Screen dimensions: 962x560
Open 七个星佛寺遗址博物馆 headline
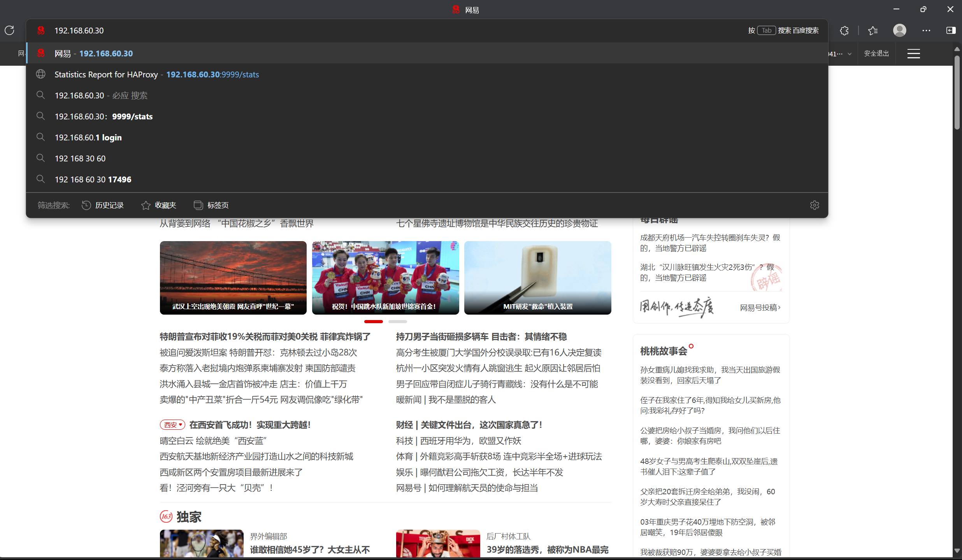497,223
